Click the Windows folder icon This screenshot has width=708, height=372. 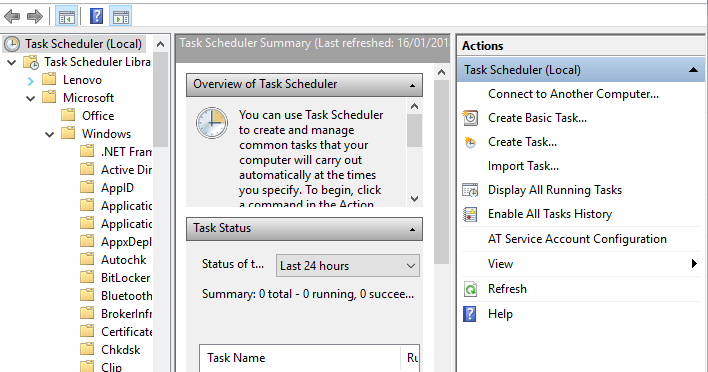[68, 133]
